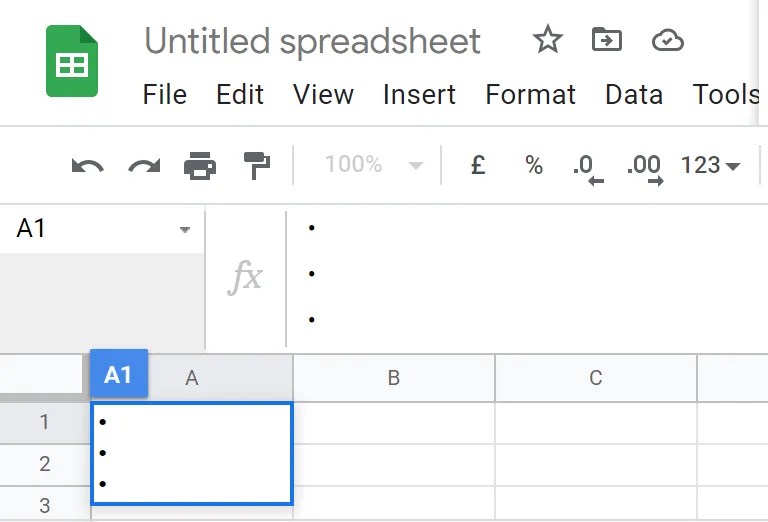The image size is (768, 522).
Task: Select column C header
Action: point(596,378)
